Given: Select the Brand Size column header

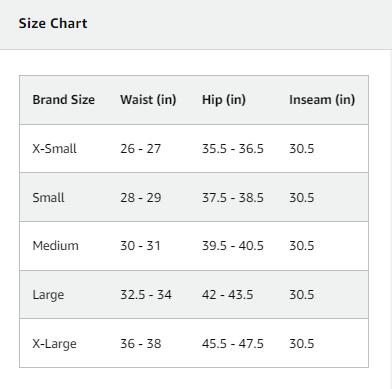Looking at the screenshot, I should 64,100.
